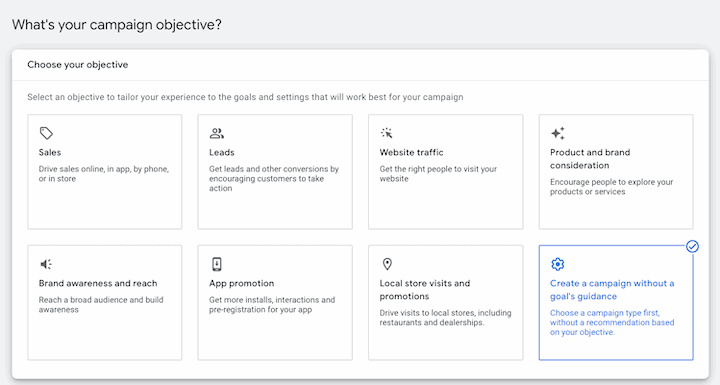The height and width of the screenshot is (385, 720).
Task: Click Get more installs description text
Action: click(x=272, y=305)
